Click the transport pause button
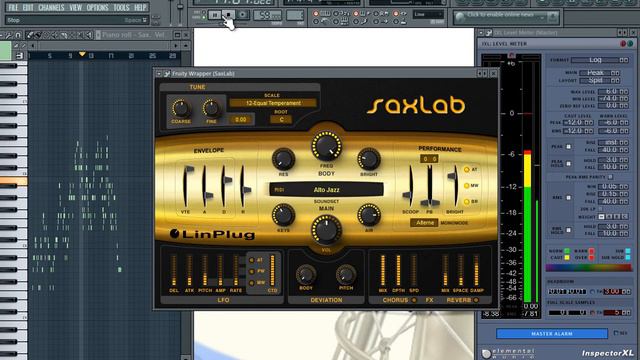Viewport: 640px width, 360px height. pyautogui.click(x=214, y=15)
